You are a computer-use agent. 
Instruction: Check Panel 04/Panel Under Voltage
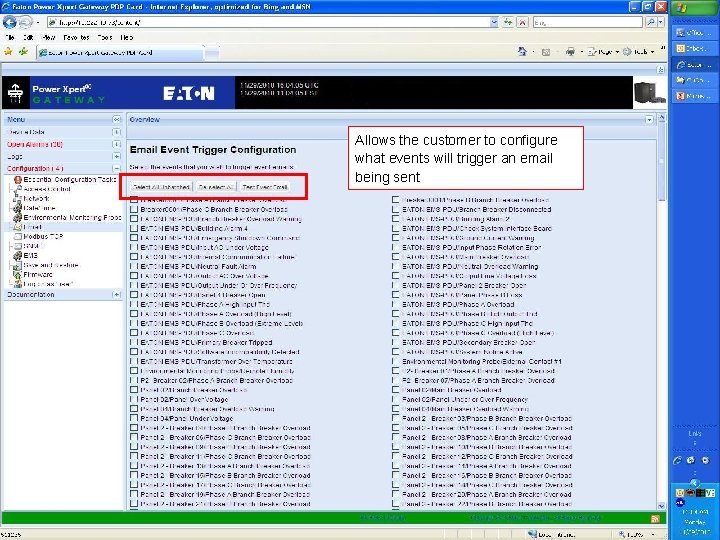pos(134,418)
